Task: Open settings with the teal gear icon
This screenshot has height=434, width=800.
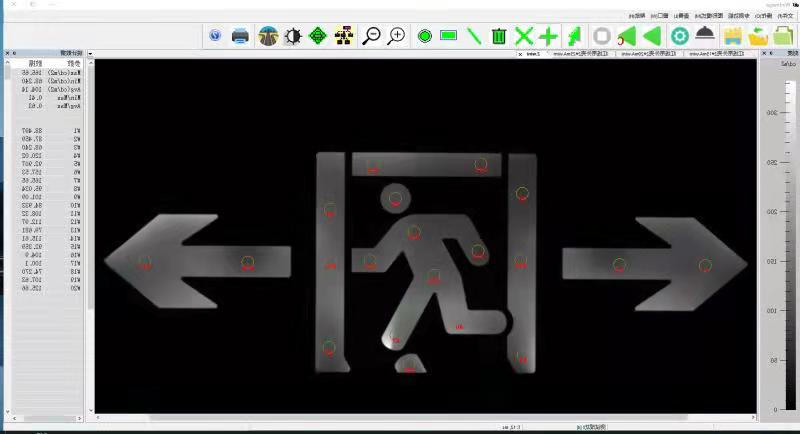Action: pyautogui.click(x=680, y=36)
